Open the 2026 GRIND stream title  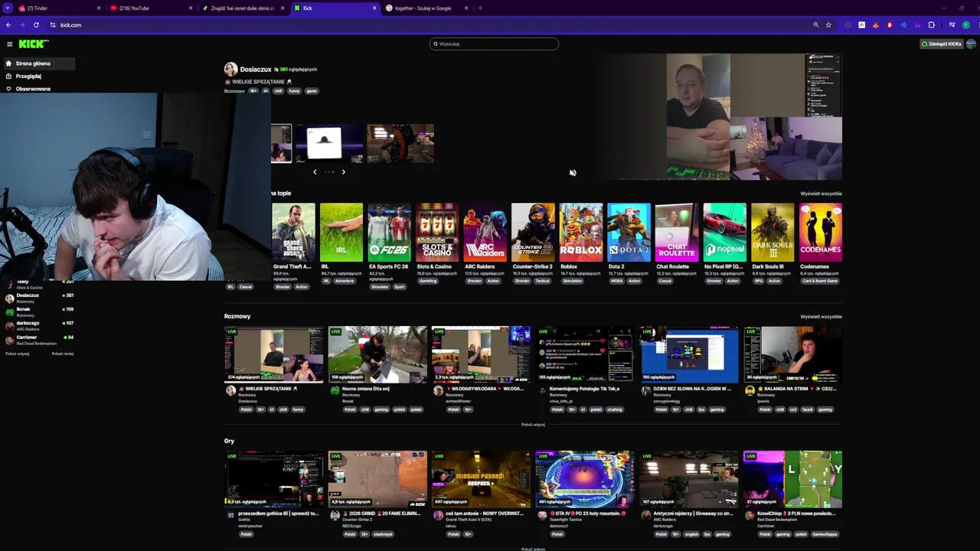[x=381, y=514]
